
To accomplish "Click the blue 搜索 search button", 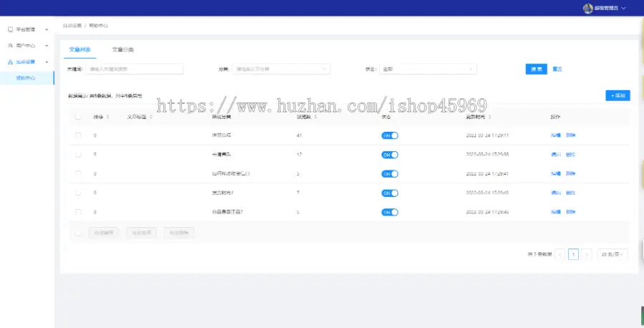I will click(x=536, y=69).
